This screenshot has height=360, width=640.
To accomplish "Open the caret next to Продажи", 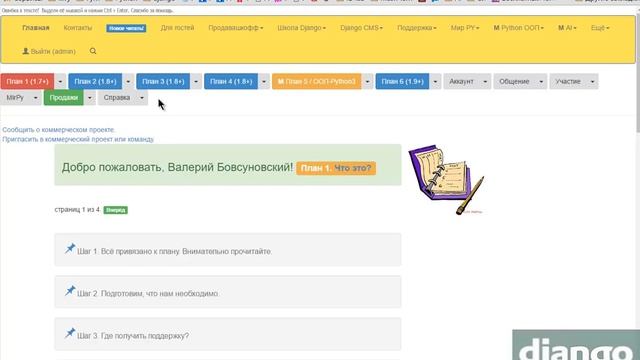I will (89, 98).
